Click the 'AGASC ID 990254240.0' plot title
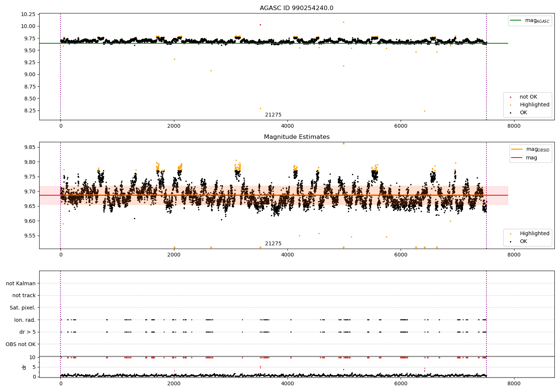The image size is (560, 392). (x=296, y=8)
